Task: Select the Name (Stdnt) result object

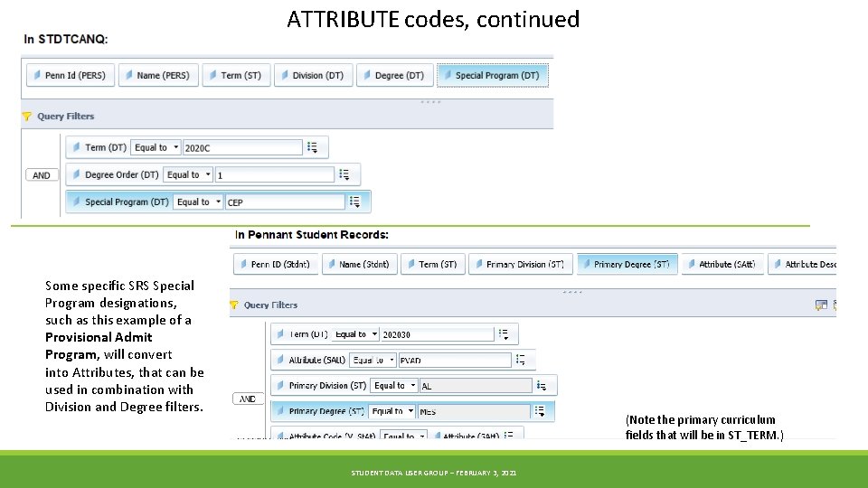Action: click(360, 265)
